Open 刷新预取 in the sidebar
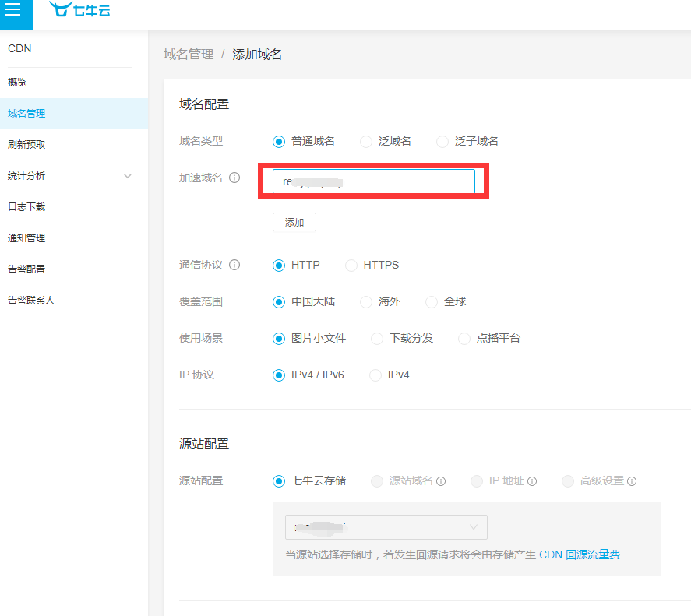Screen dimensions: 691x616 [26, 145]
